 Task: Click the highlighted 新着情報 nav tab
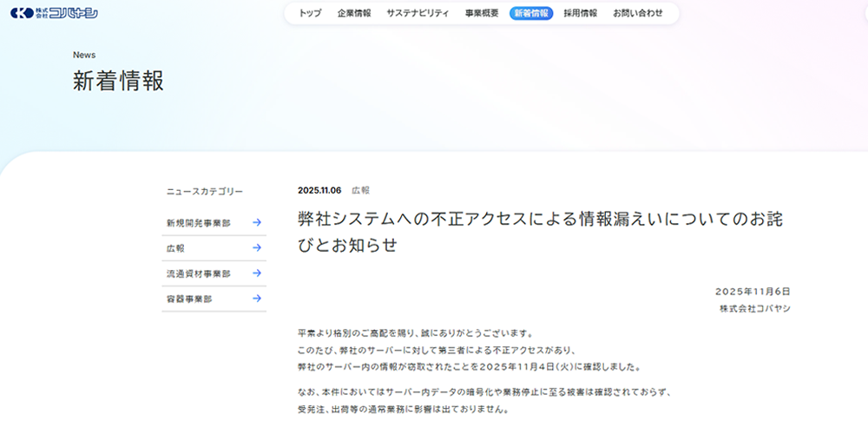click(531, 13)
